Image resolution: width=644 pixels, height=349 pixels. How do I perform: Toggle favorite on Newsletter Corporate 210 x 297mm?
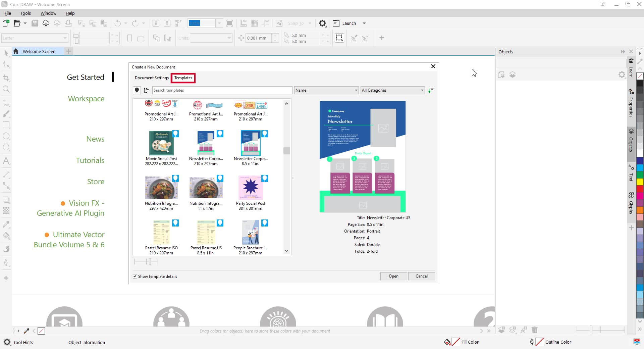[x=220, y=134]
